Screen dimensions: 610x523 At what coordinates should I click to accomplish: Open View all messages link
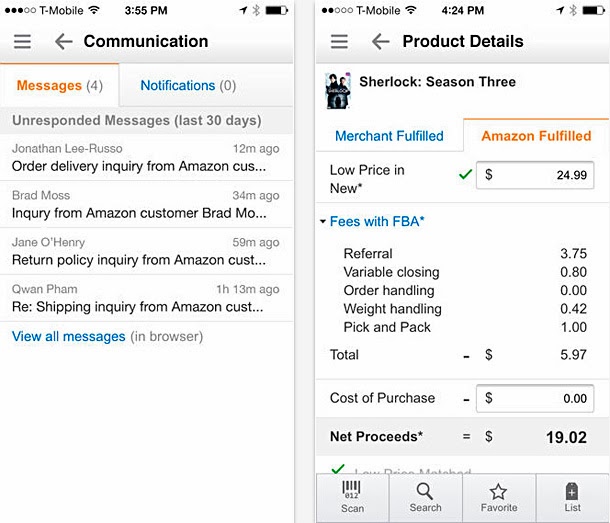pyautogui.click(x=69, y=336)
